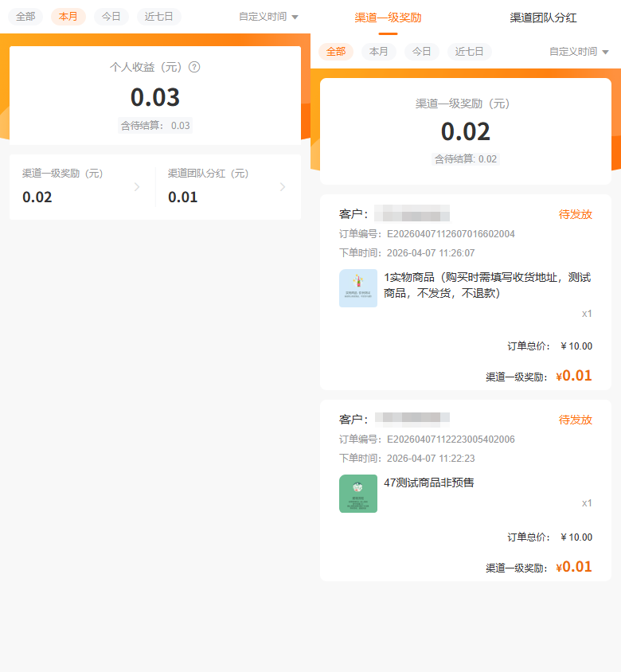Click 待发放 status on second order

(x=575, y=420)
